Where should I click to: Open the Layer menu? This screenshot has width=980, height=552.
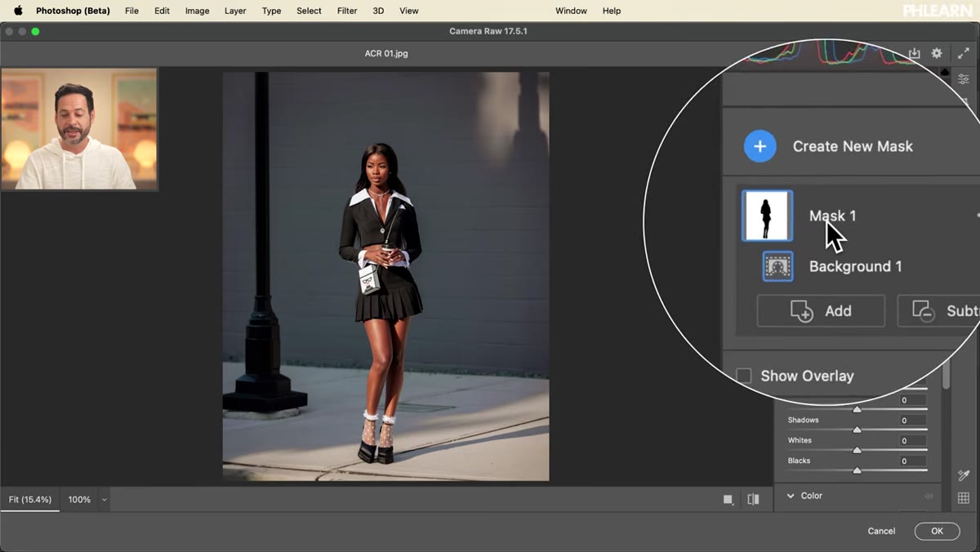(x=235, y=11)
